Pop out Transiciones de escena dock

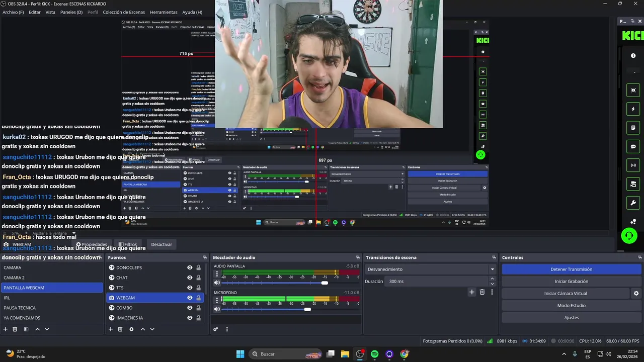(x=494, y=257)
